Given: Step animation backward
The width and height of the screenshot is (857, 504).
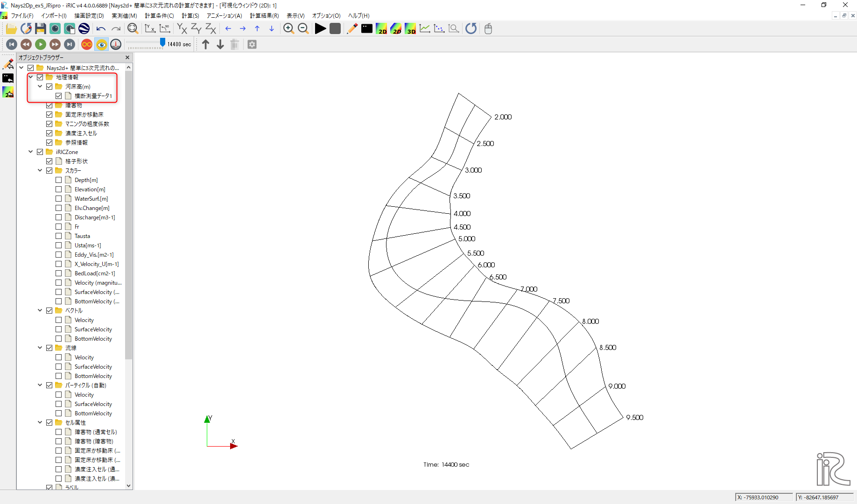Looking at the screenshot, I should pyautogui.click(x=26, y=44).
